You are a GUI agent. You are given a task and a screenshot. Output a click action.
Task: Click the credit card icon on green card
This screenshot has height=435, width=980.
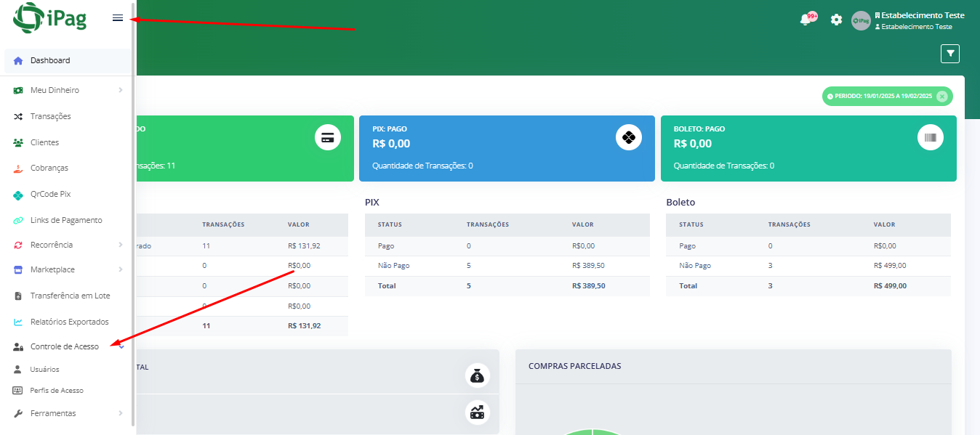tap(328, 137)
